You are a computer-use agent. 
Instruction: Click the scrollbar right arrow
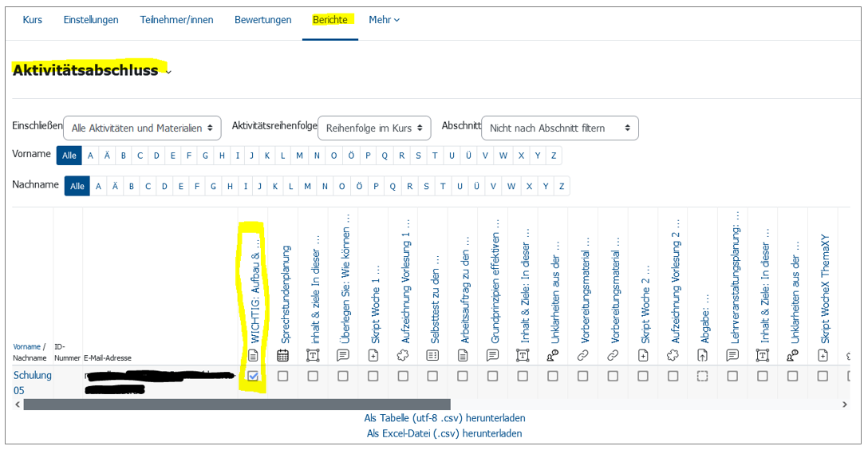[844, 405]
